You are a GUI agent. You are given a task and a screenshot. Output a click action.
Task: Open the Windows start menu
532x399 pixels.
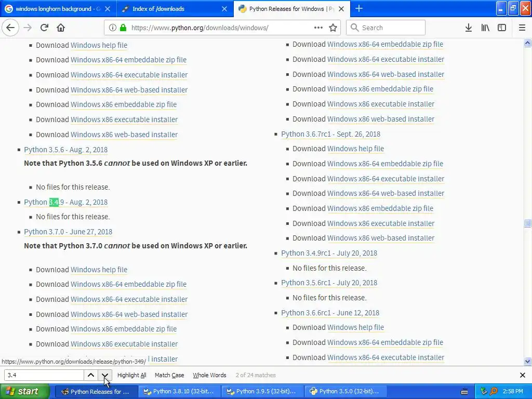[25, 391]
